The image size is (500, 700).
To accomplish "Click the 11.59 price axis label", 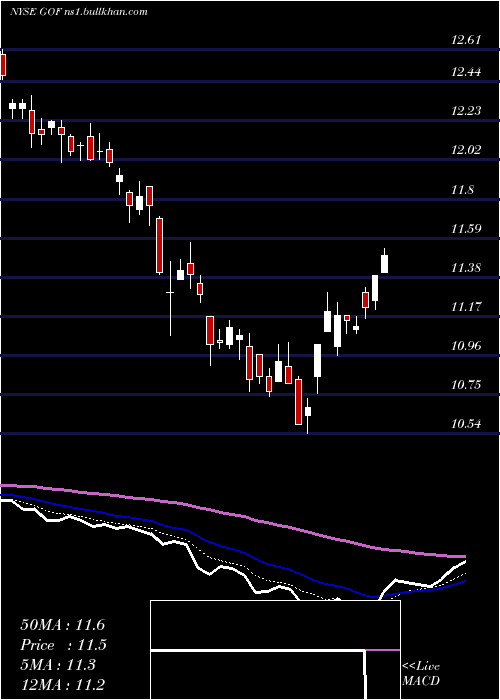I will (466, 229).
